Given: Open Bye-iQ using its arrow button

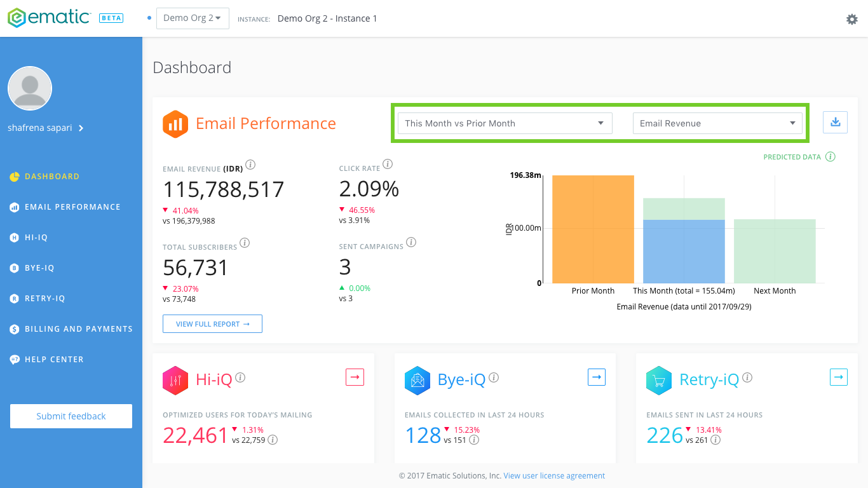Looking at the screenshot, I should [597, 377].
